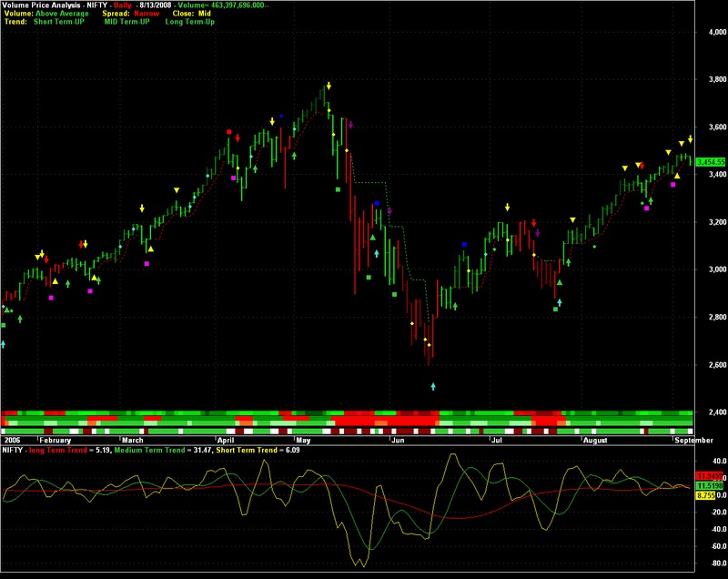Click the 'September' label on the time axis
Image resolution: width=728 pixels, height=579 pixels.
[693, 441]
